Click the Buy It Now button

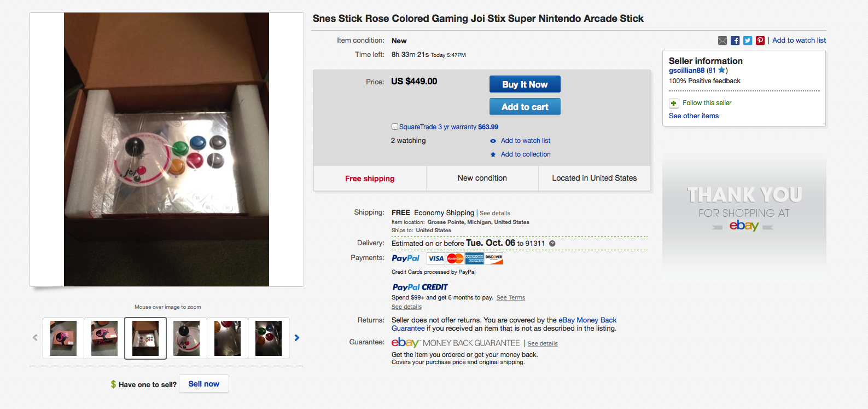click(x=525, y=84)
